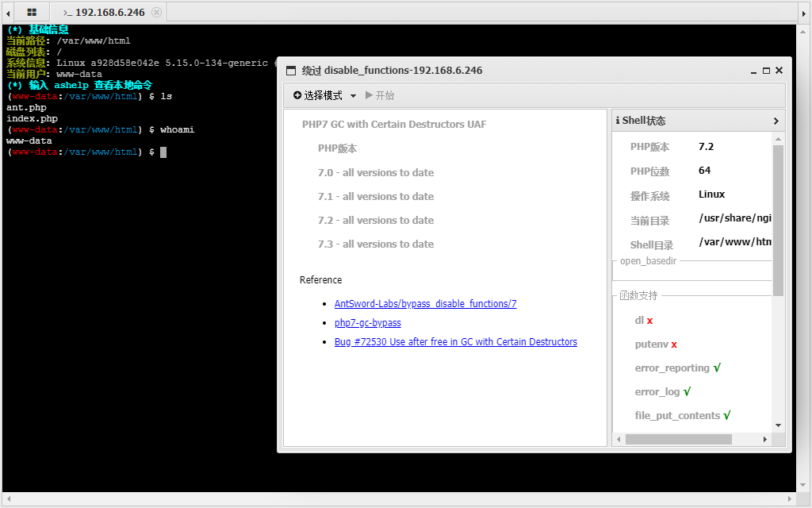Open the AntSword-Labs/bypass_disable_functions/7 link
This screenshot has width=812, height=508.
pos(425,304)
